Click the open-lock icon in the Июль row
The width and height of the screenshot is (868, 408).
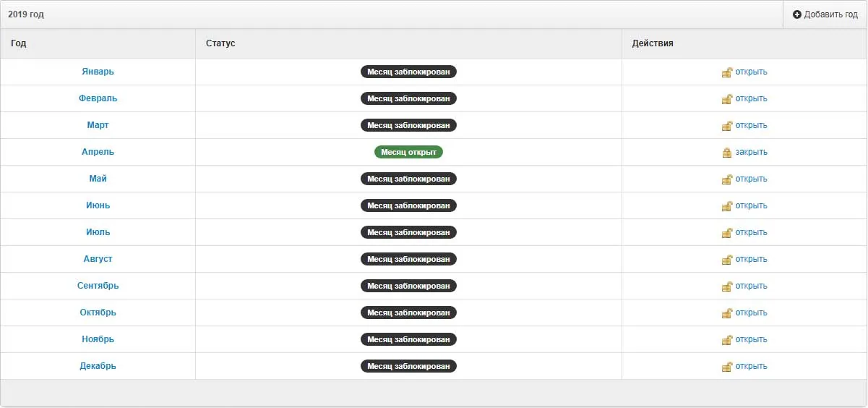(727, 232)
